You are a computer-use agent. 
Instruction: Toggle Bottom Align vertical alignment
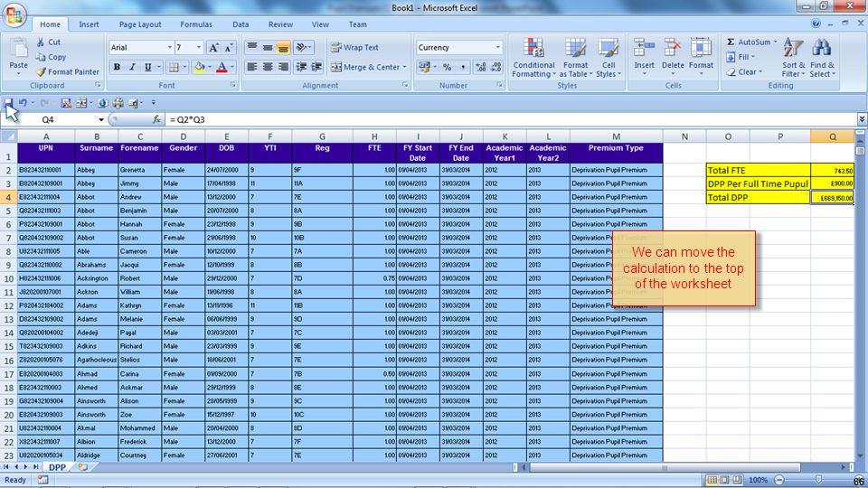283,48
